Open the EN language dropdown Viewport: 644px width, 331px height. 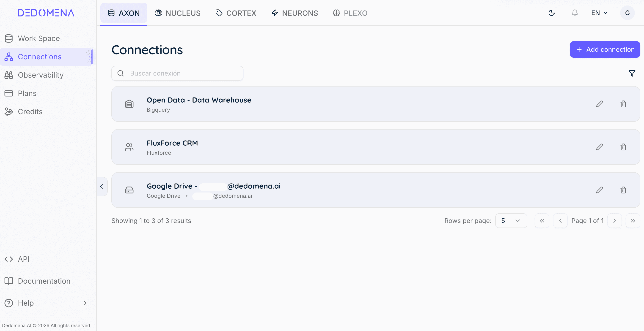[600, 13]
